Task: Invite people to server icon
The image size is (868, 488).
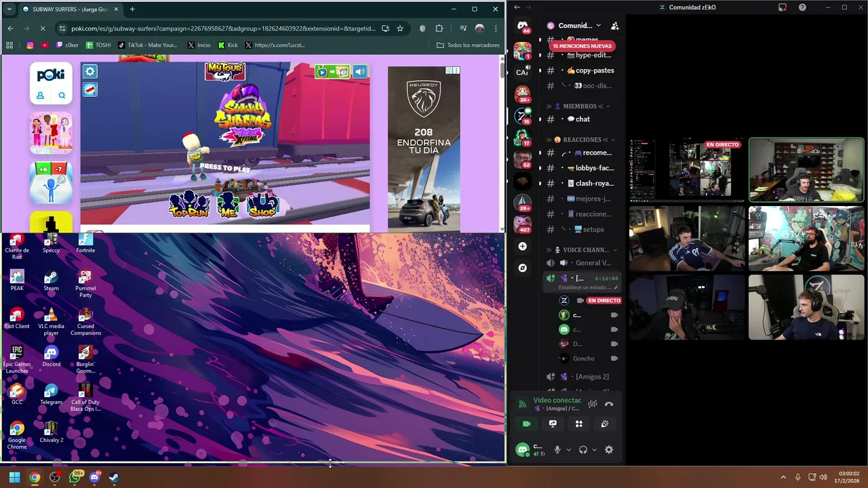Action: pyautogui.click(x=614, y=26)
